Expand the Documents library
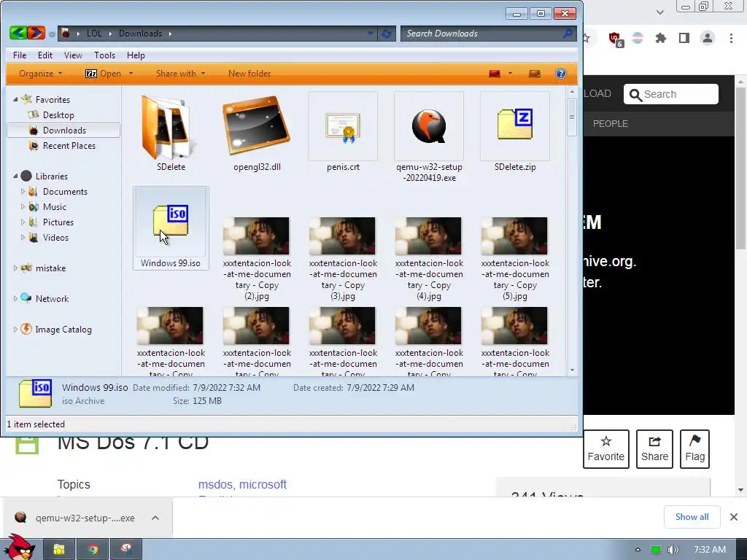Image resolution: width=747 pixels, height=560 pixels. click(23, 192)
